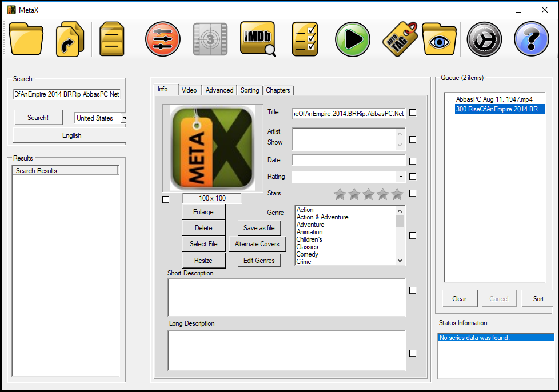Click the dark grey wheel icon
This screenshot has width=559, height=392.
click(x=484, y=39)
